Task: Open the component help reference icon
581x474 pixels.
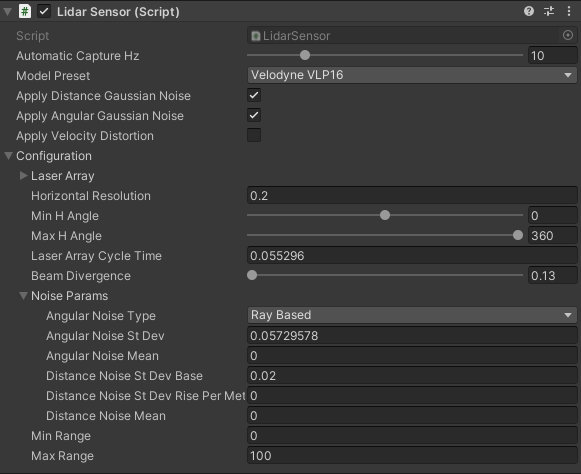Action: click(x=529, y=11)
